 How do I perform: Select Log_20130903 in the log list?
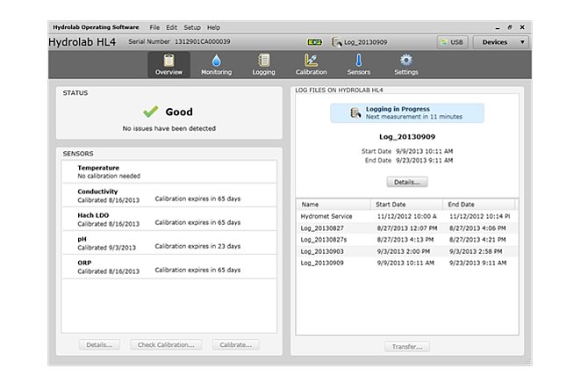tap(323, 250)
